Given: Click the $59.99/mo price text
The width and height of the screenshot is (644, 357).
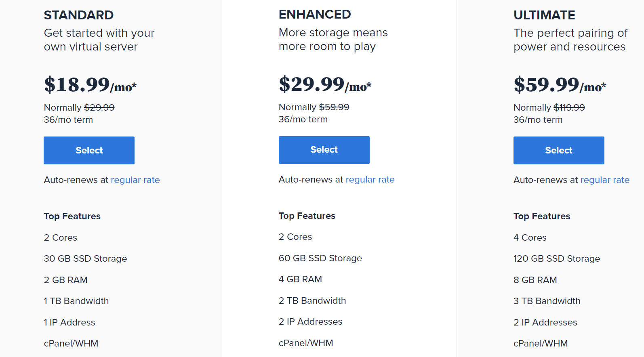Looking at the screenshot, I should click(559, 85).
